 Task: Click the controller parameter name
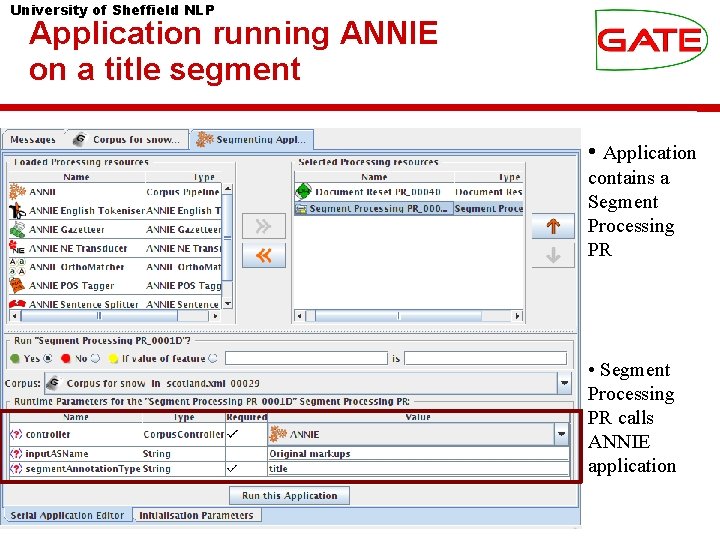pyautogui.click(x=48, y=434)
